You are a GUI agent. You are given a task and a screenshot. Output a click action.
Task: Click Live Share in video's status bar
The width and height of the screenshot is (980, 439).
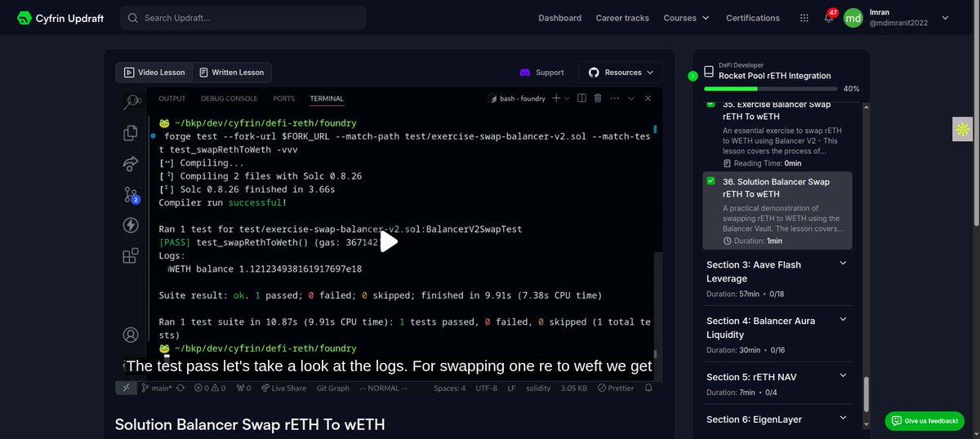point(283,388)
